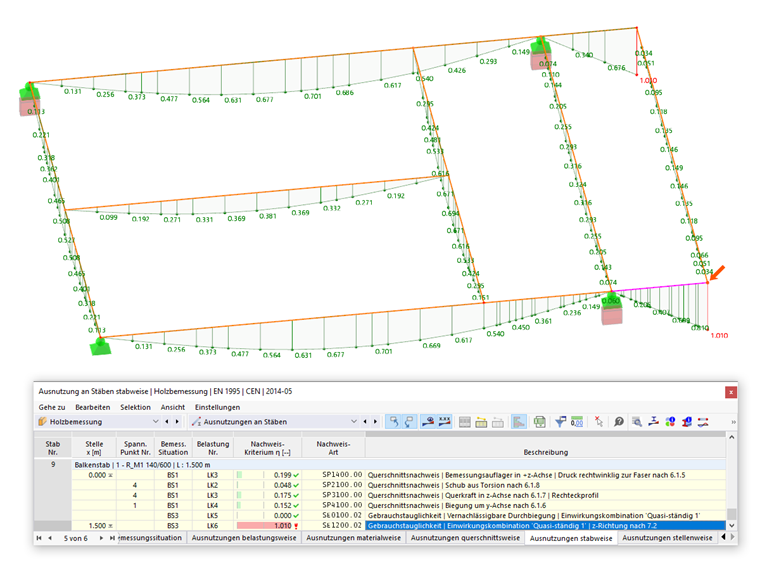Click the yellow table export icon

(x=481, y=422)
